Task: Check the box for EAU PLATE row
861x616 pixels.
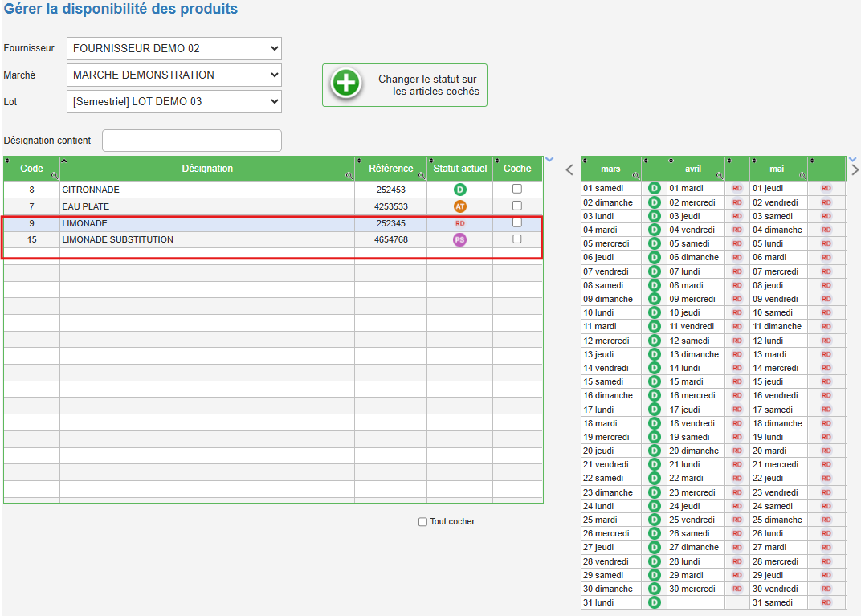Action: 516,206
